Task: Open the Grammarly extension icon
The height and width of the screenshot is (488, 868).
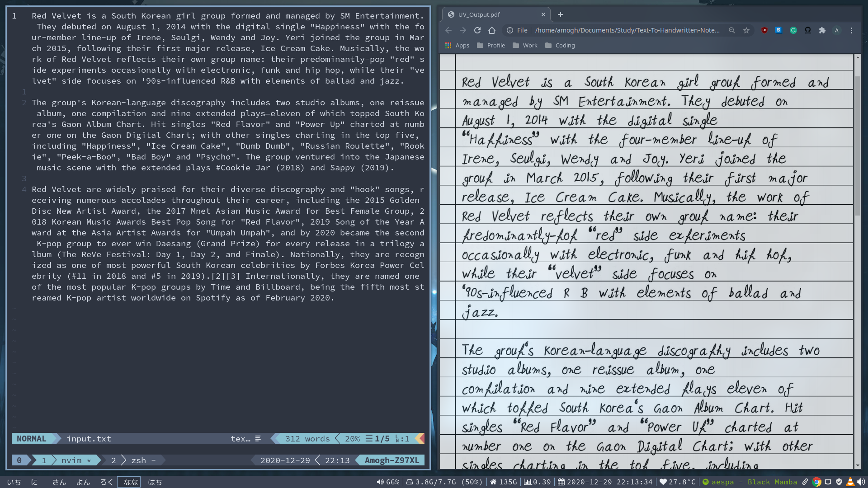Action: [x=793, y=30]
